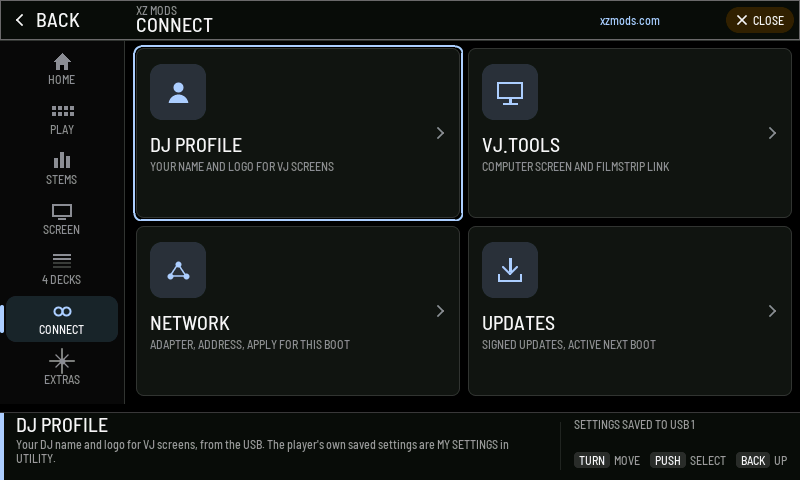Open the Stems bars icon
This screenshot has height=480, width=800.
click(62, 160)
